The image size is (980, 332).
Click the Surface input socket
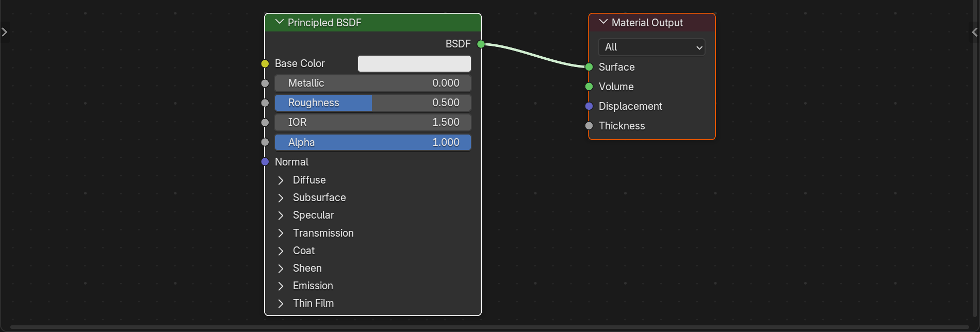tap(589, 67)
